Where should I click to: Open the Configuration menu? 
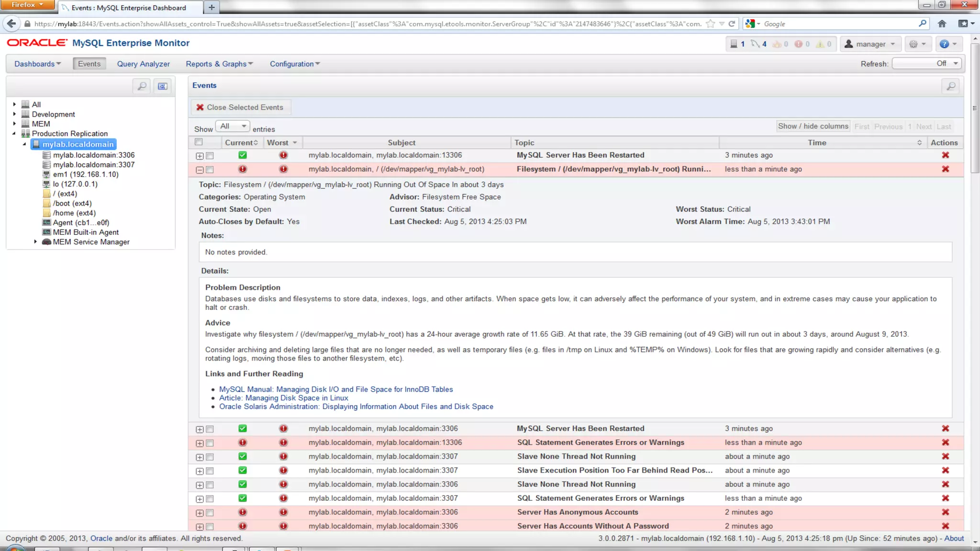pyautogui.click(x=295, y=64)
